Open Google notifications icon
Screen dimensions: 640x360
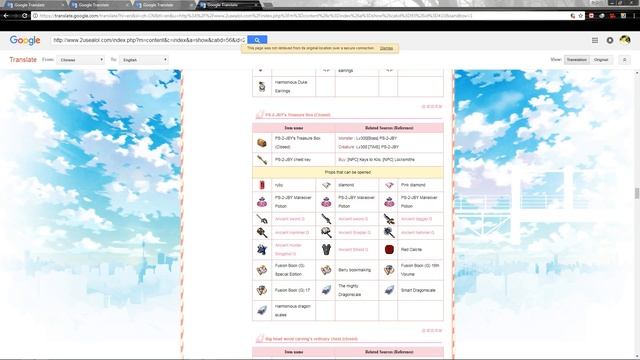(610, 40)
